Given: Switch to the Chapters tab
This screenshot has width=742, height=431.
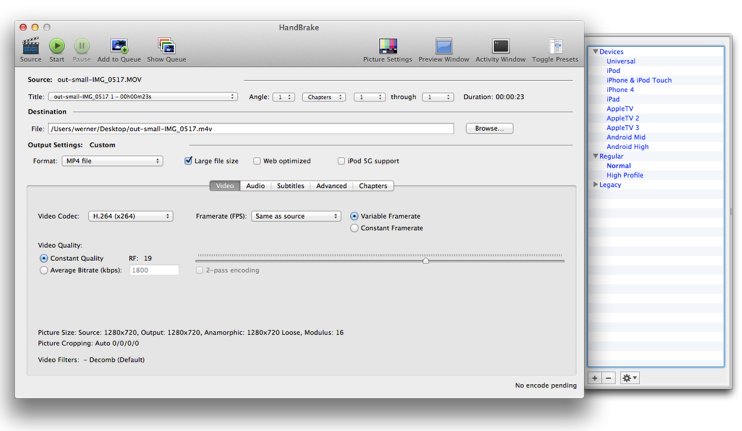Looking at the screenshot, I should (373, 186).
